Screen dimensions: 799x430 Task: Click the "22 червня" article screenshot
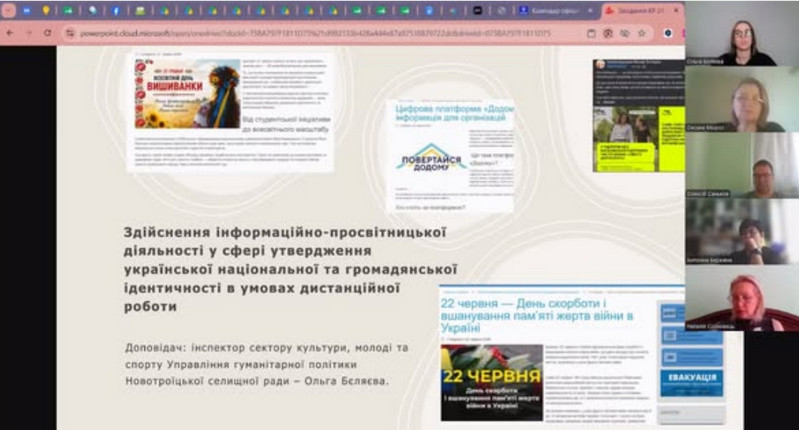tap(562, 357)
